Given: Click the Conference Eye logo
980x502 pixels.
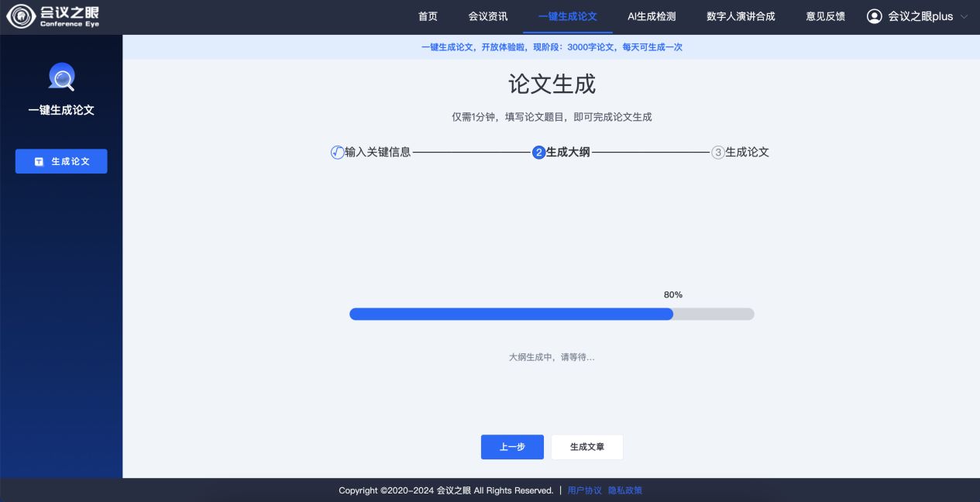Looking at the screenshot, I should click(x=54, y=16).
